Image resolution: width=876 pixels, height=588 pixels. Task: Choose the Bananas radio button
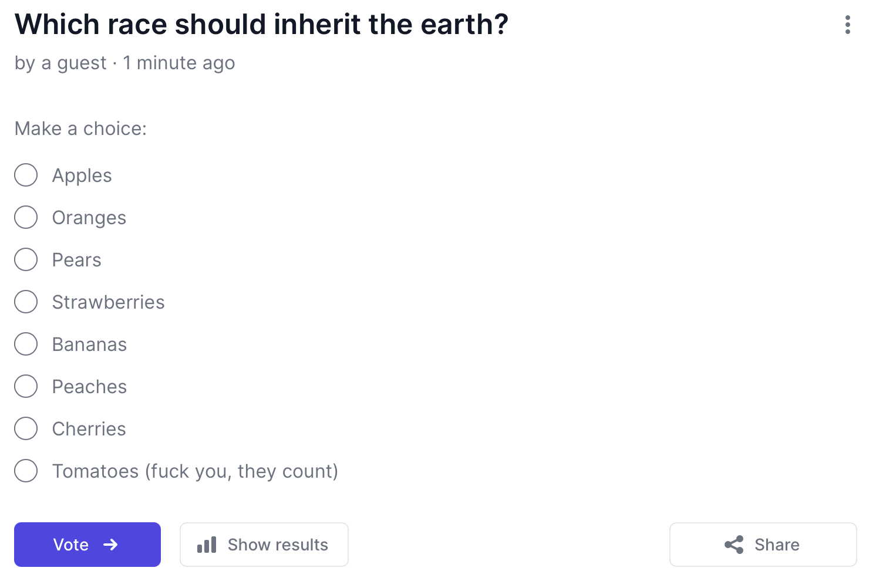tap(26, 344)
